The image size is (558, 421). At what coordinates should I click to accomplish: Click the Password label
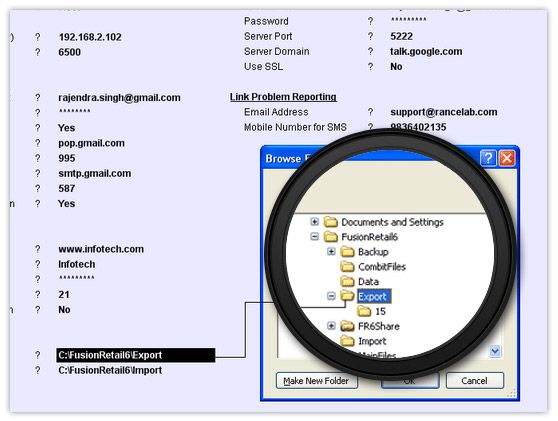(266, 21)
